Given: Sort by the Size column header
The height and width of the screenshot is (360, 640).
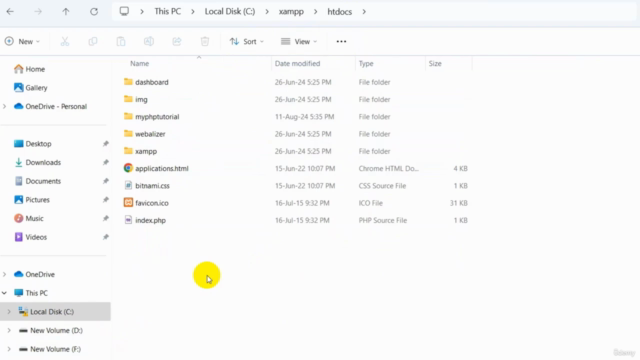Looking at the screenshot, I should coord(435,63).
